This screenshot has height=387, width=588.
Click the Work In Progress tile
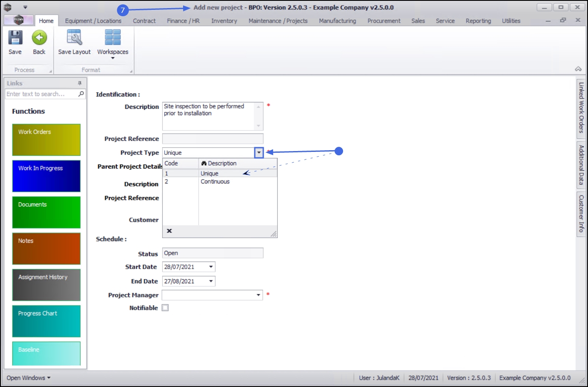pyautogui.click(x=47, y=176)
